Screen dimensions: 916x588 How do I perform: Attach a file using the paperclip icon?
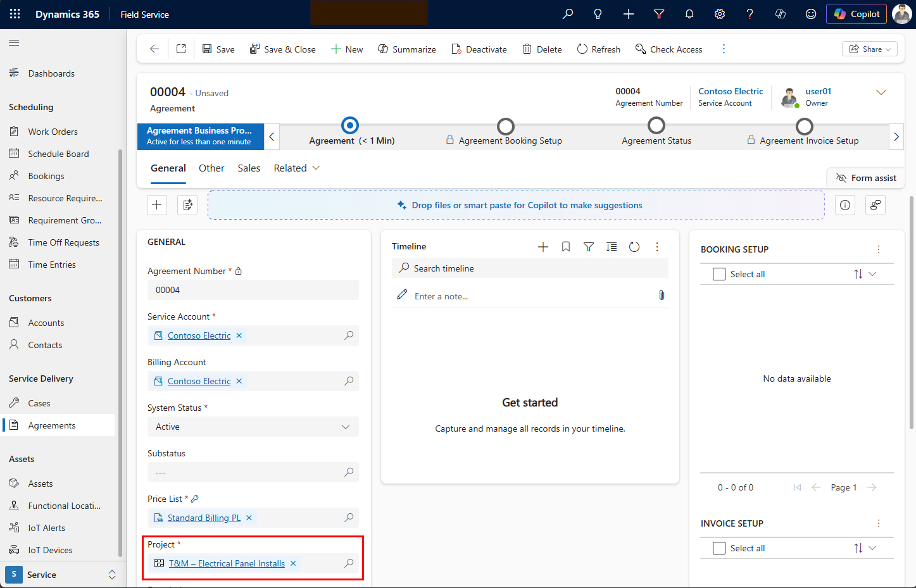pyautogui.click(x=662, y=295)
